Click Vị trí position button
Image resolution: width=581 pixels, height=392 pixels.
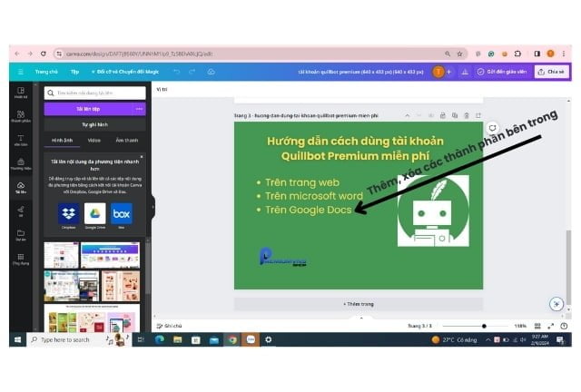click(x=162, y=89)
